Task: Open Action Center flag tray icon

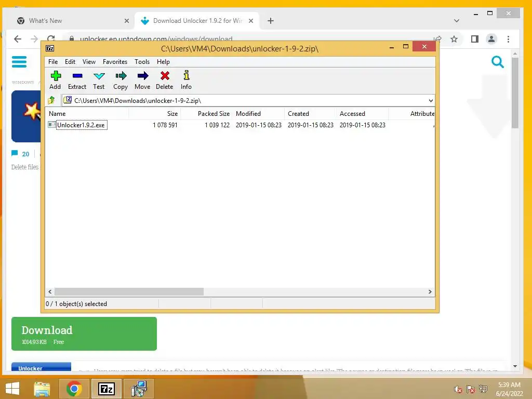Action: tap(471, 389)
